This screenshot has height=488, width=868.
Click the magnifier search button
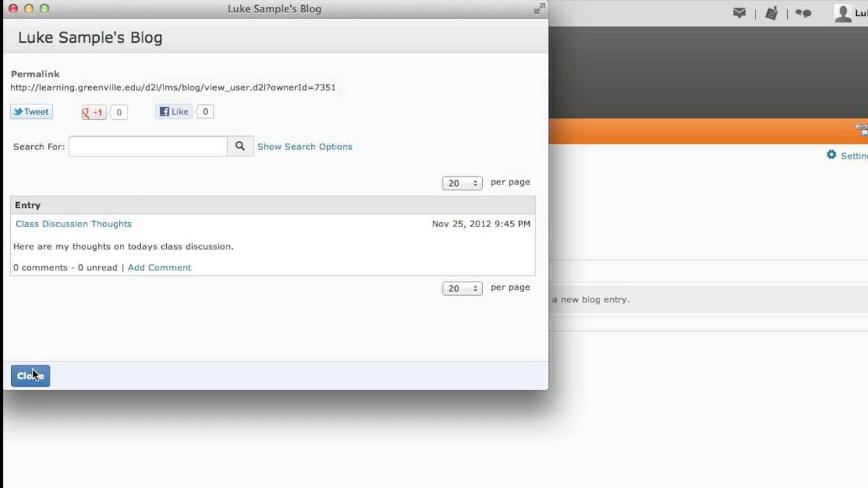click(240, 146)
